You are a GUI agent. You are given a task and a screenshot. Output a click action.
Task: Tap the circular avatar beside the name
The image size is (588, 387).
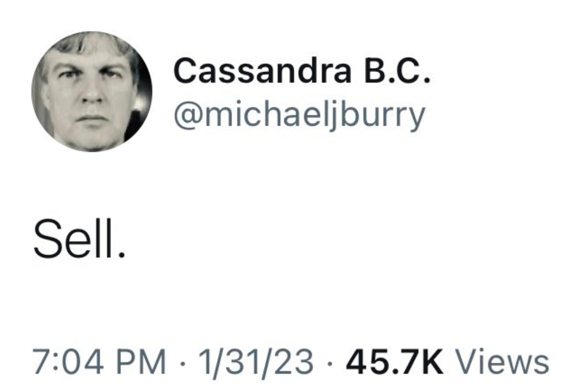click(92, 91)
